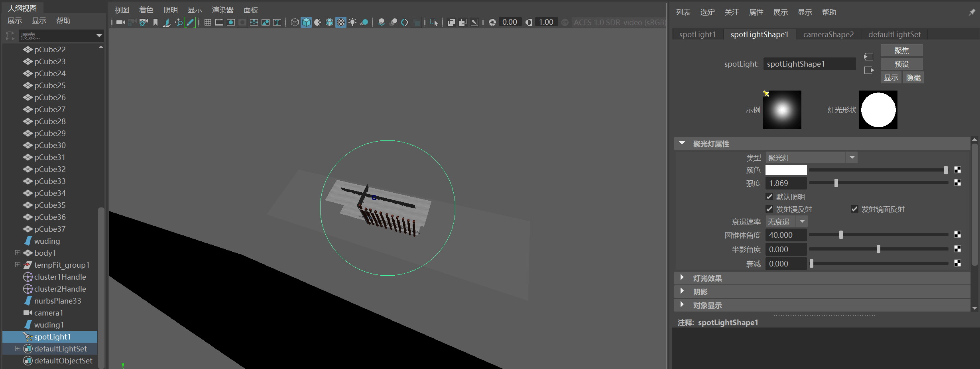The width and height of the screenshot is (980, 369).
Task: Toggle wireframe on shaded icon
Action: coord(329,22)
